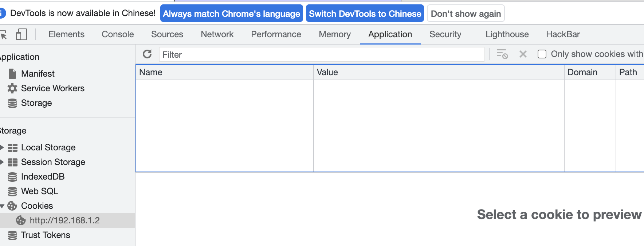Sort cookies by the Path column header
This screenshot has height=246, width=644.
click(x=630, y=72)
